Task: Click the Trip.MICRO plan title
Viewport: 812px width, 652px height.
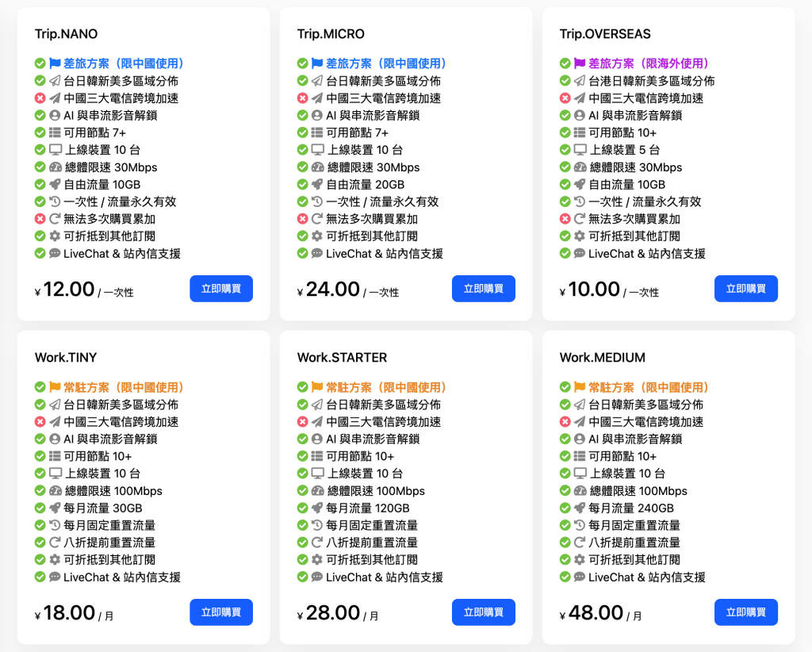Action: pos(331,34)
